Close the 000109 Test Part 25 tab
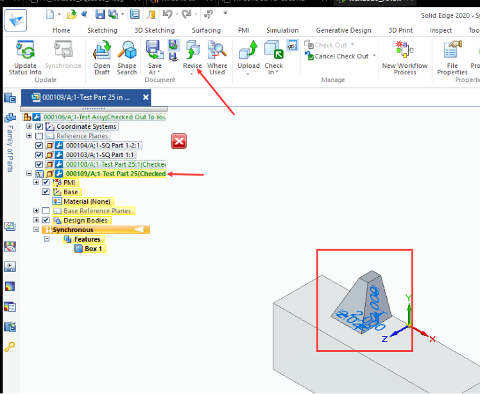This screenshot has height=394, width=480. point(146,97)
